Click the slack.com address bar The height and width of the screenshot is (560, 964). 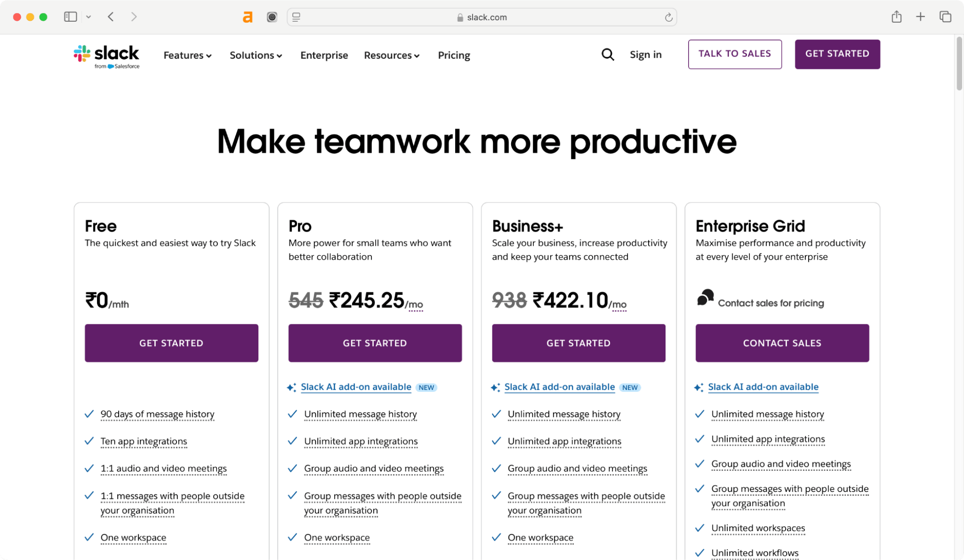pos(482,17)
